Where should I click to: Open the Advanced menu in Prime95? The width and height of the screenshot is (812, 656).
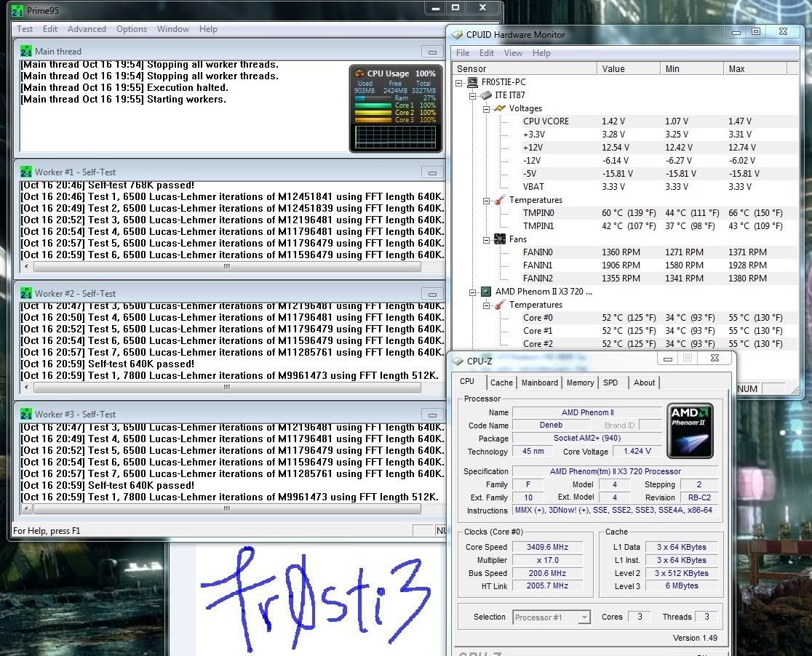click(x=87, y=29)
